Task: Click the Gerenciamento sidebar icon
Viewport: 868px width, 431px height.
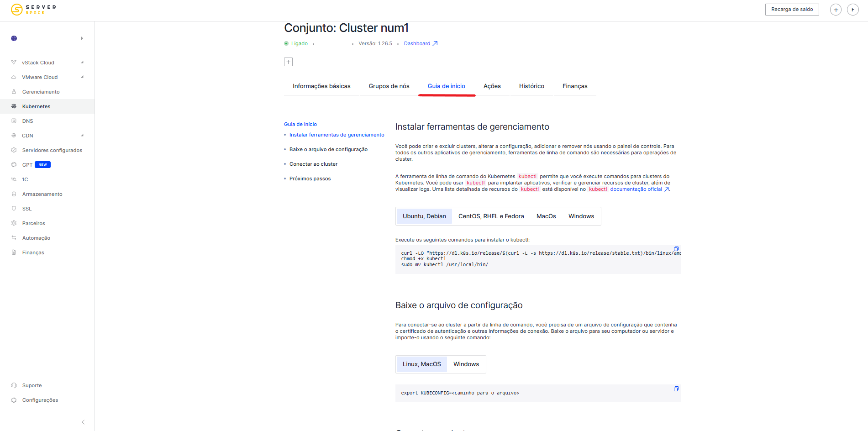Action: point(14,92)
